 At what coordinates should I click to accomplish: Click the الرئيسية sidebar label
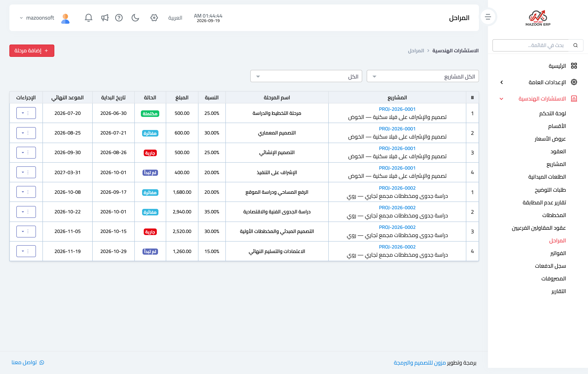point(557,66)
